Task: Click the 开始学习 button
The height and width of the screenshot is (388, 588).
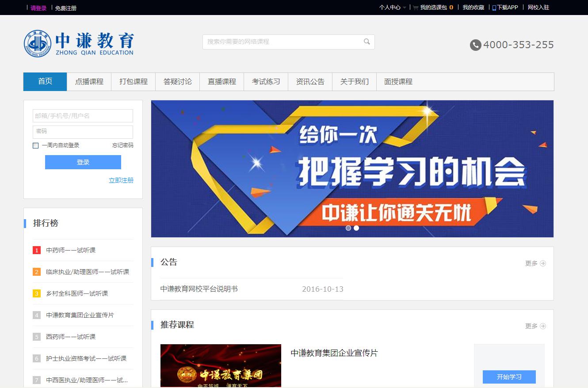Action: 509,377
